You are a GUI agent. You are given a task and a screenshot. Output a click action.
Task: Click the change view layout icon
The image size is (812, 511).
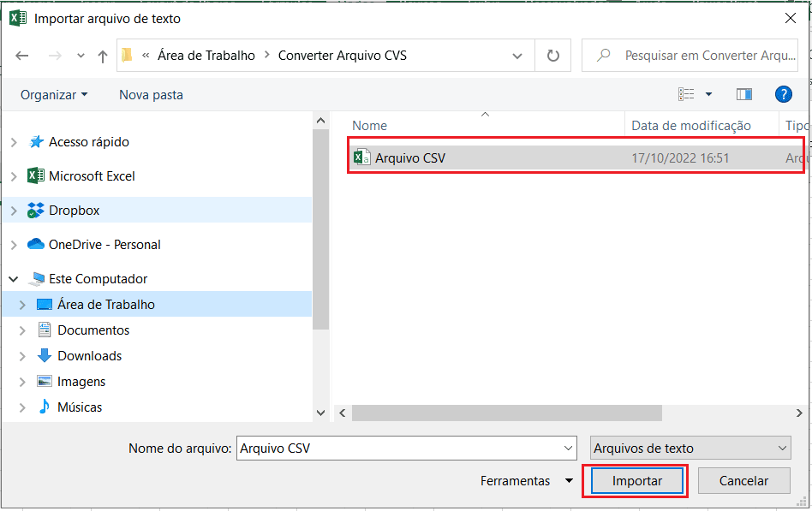686,94
